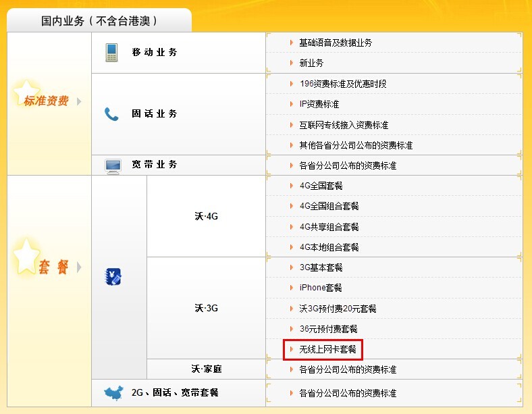
Task: Open the 4G全国组合套餐 link
Action: click(329, 206)
